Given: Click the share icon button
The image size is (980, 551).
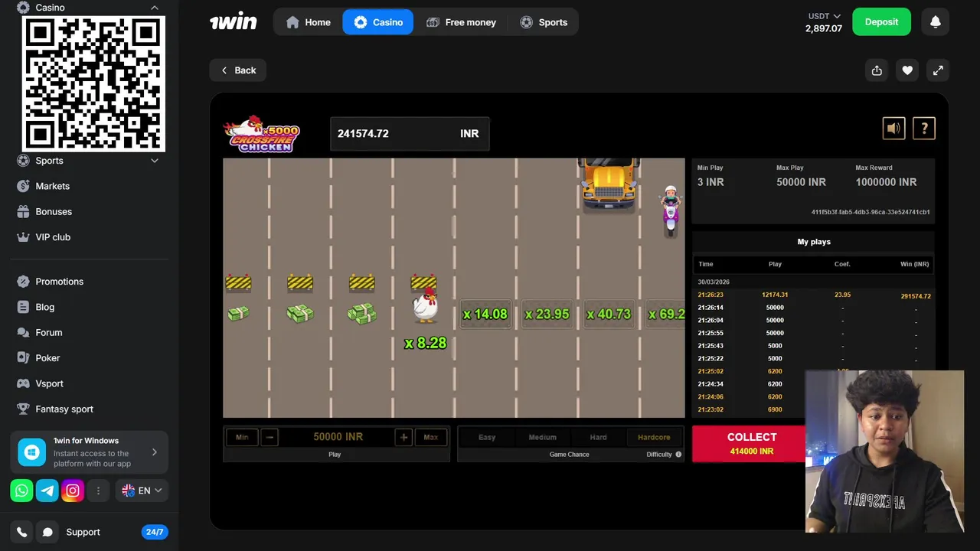Looking at the screenshot, I should click(877, 70).
